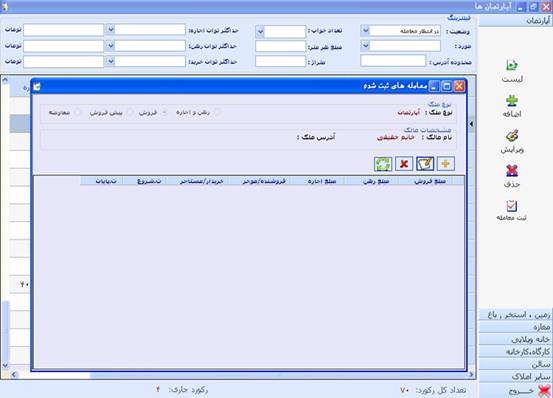Image resolution: width=553 pixels, height=398 pixels.
Task: Open the خانه ویلایی sidebar section
Action: [x=516, y=339]
